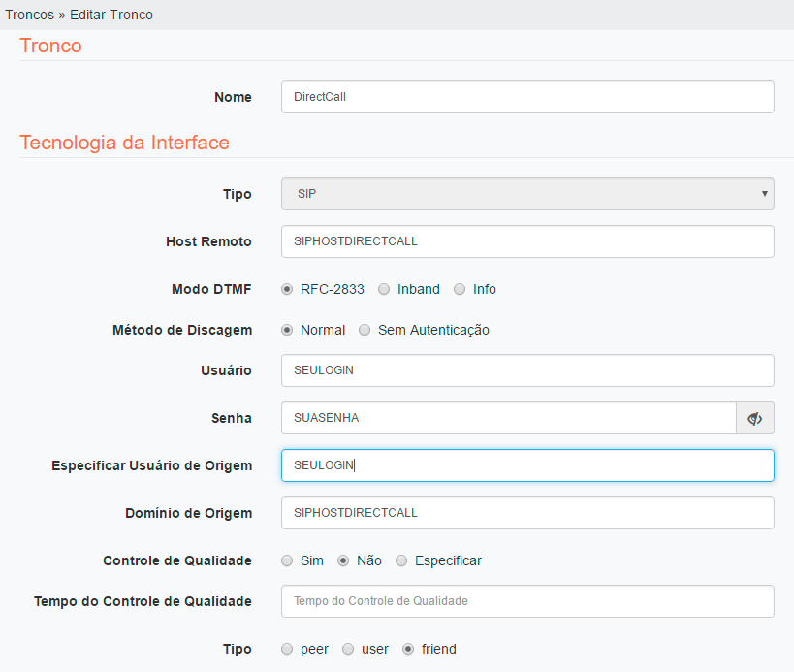Toggle password visibility eye icon in Senha
Viewport: 794px width, 672px height.
click(x=754, y=418)
